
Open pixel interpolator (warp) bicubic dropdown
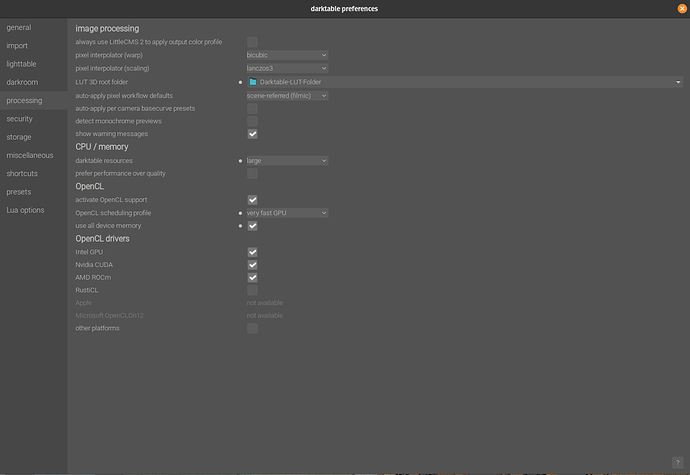coord(287,55)
